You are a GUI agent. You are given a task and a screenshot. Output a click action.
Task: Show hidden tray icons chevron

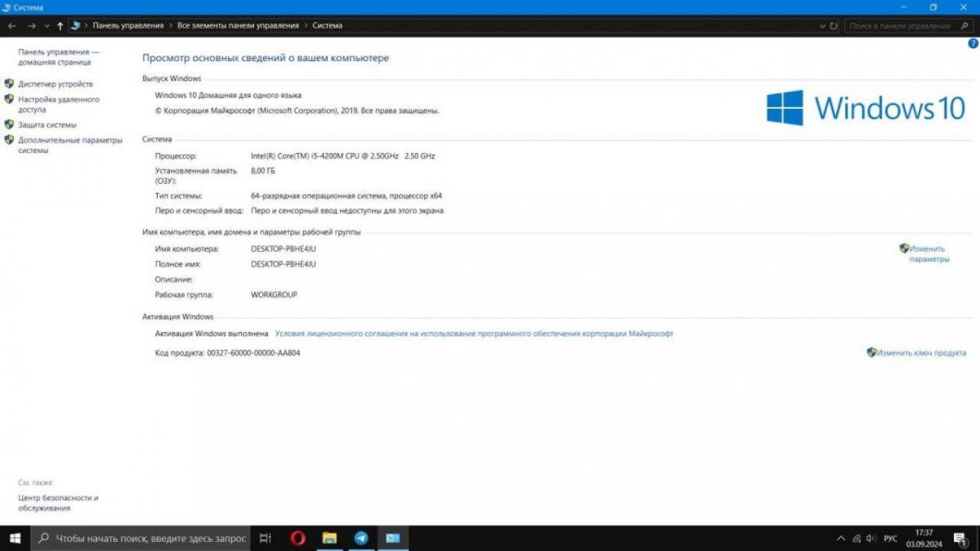coord(840,539)
